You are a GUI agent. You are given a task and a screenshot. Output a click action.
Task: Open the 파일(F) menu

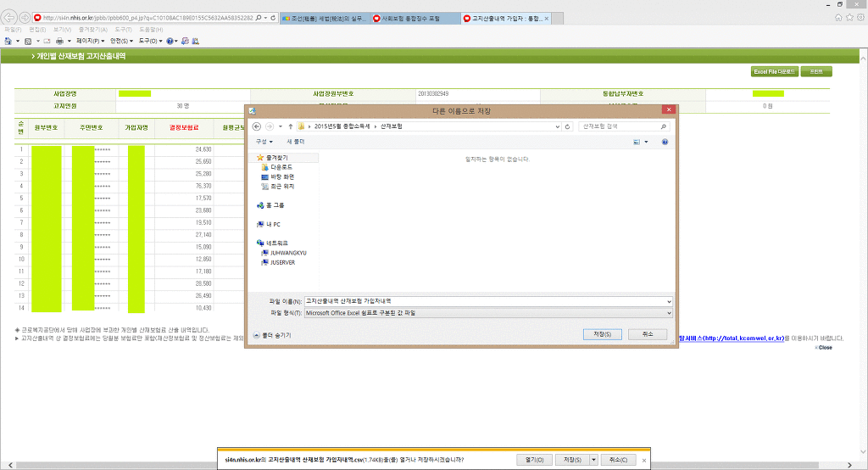[x=13, y=30]
